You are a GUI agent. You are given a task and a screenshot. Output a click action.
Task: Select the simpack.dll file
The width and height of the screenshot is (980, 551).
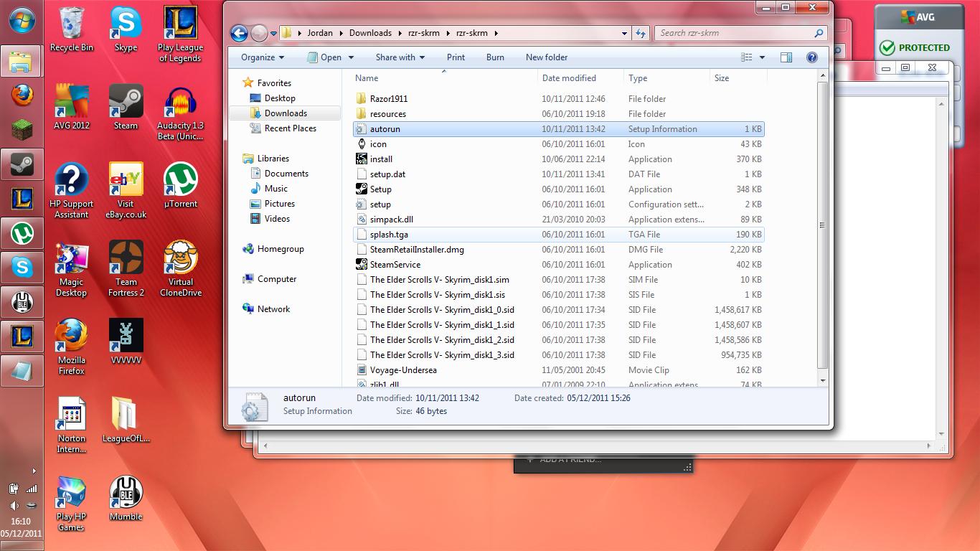tap(559, 220)
